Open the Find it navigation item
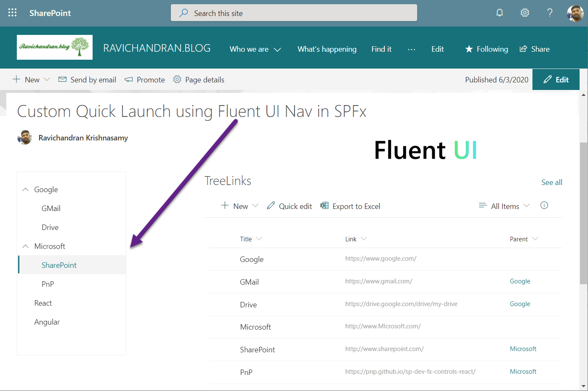Viewport: 588px width, 391px height. (x=381, y=49)
